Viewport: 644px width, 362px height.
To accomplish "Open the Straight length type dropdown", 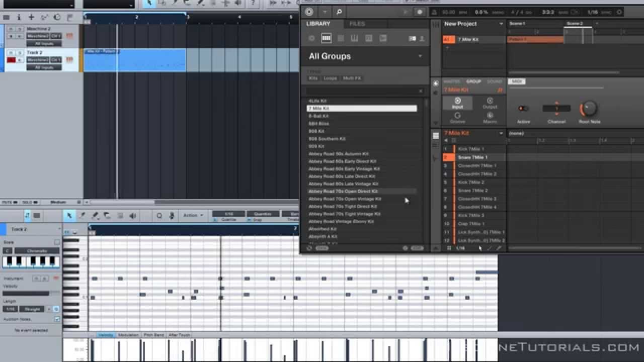I will (x=32, y=309).
